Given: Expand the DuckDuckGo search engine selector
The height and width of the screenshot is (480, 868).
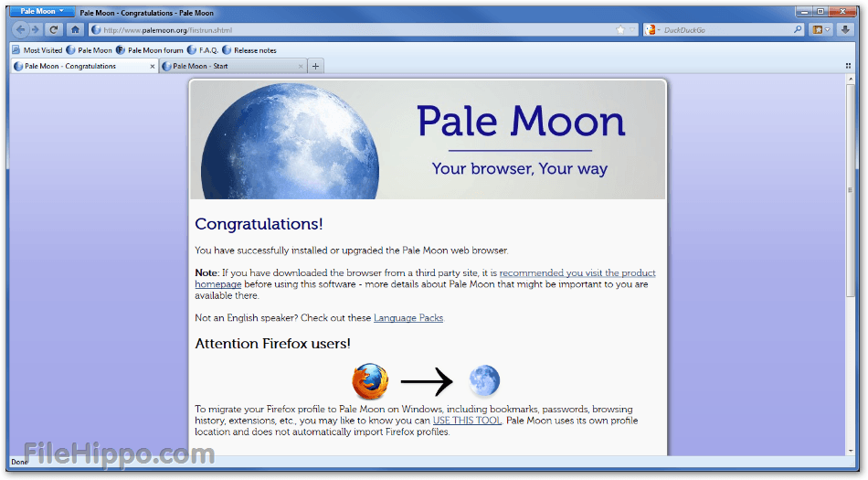Looking at the screenshot, I should [x=653, y=29].
